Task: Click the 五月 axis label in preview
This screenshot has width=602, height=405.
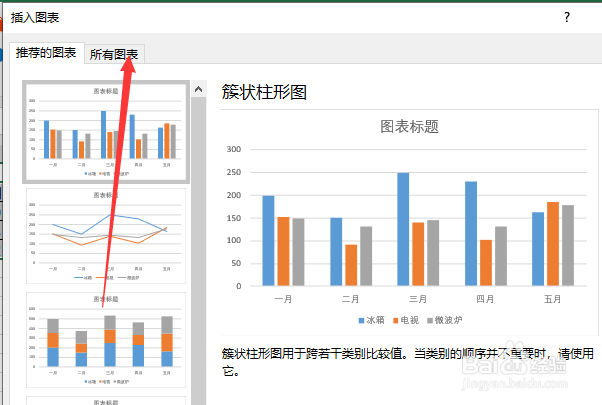Action: pyautogui.click(x=552, y=299)
